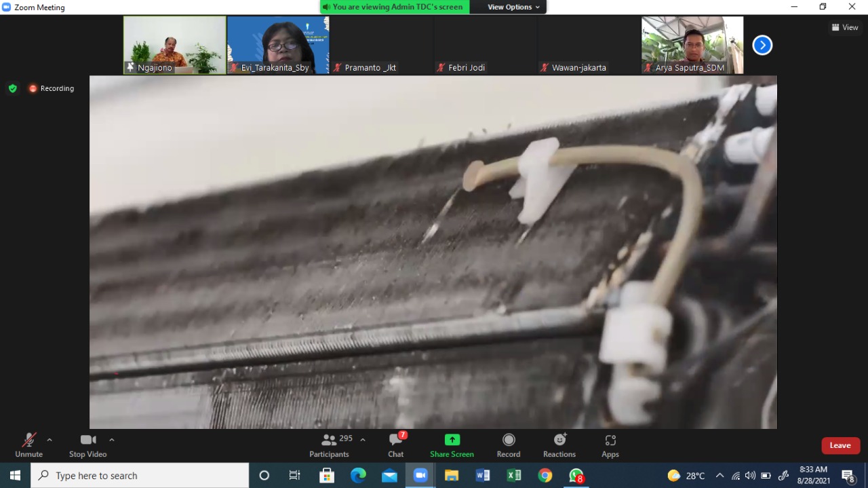Viewport: 868px width, 488px height.
Task: Open the Participants panel
Action: 329,446
